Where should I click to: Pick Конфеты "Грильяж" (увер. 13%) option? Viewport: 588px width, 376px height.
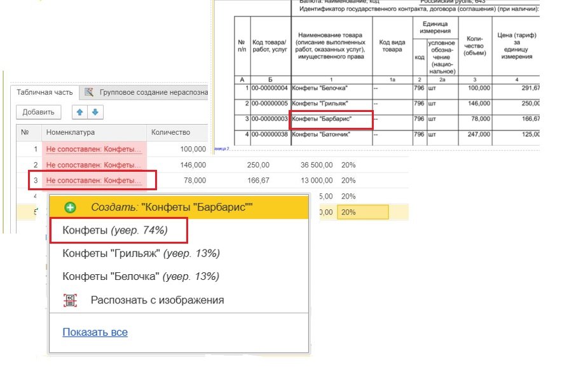pos(140,253)
